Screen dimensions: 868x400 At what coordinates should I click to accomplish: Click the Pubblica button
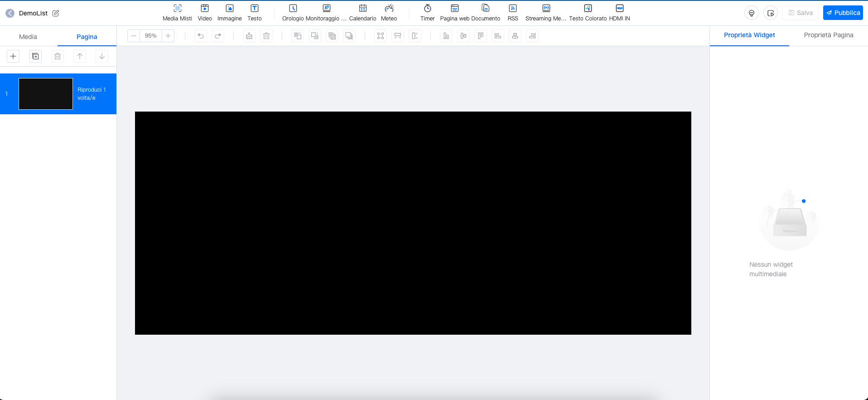click(843, 13)
